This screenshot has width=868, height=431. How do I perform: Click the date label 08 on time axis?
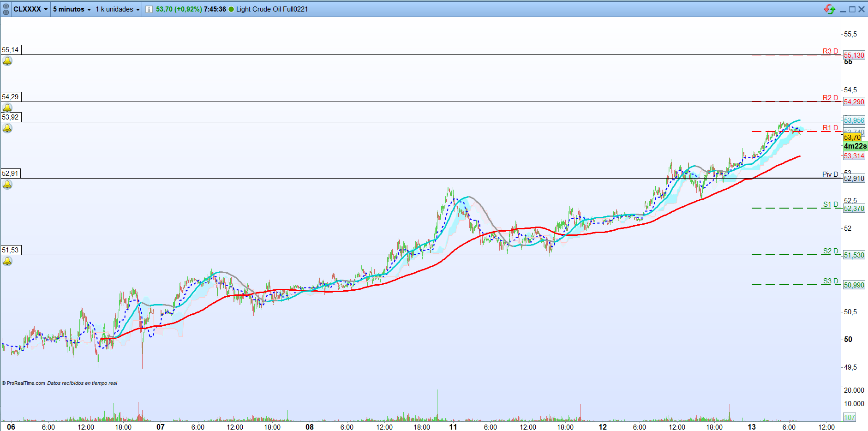[310, 427]
